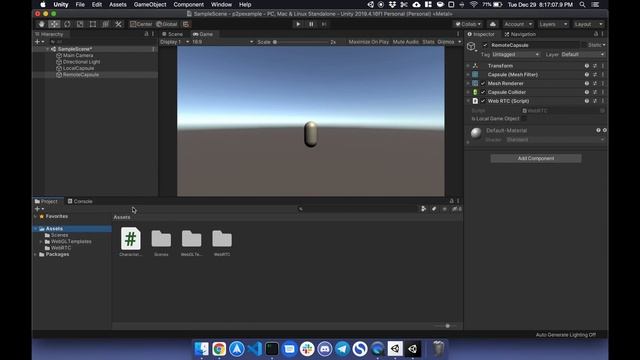
Task: Open the Character script asset
Action: [131, 241]
